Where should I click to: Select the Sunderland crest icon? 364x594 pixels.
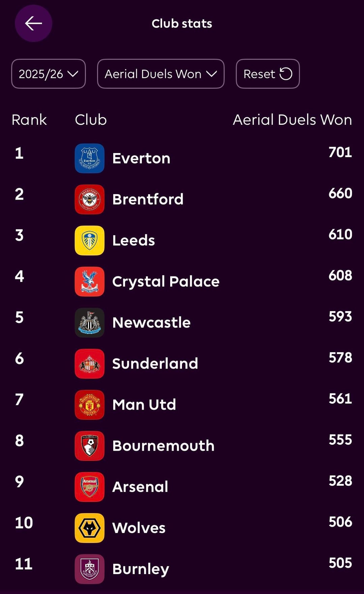click(x=90, y=364)
